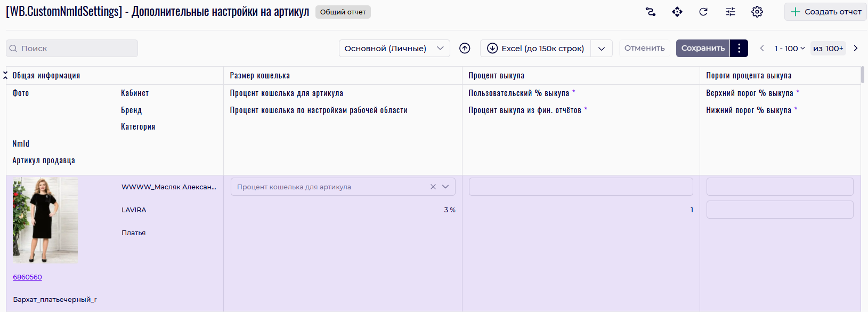Open Процент кошелька для артикула dropdown in row
868x312 pixels.
coord(445,187)
